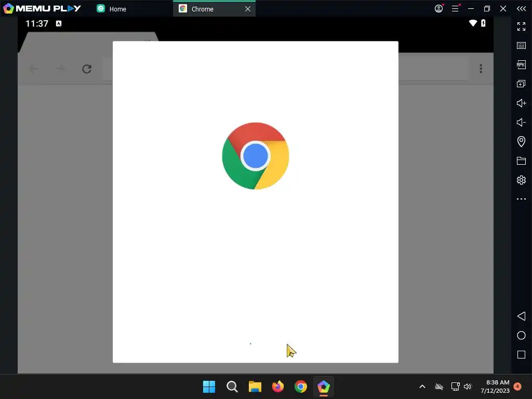Enter fullscreen mode with the expand icon
Viewport: 532px width, 399px height.
(x=521, y=26)
